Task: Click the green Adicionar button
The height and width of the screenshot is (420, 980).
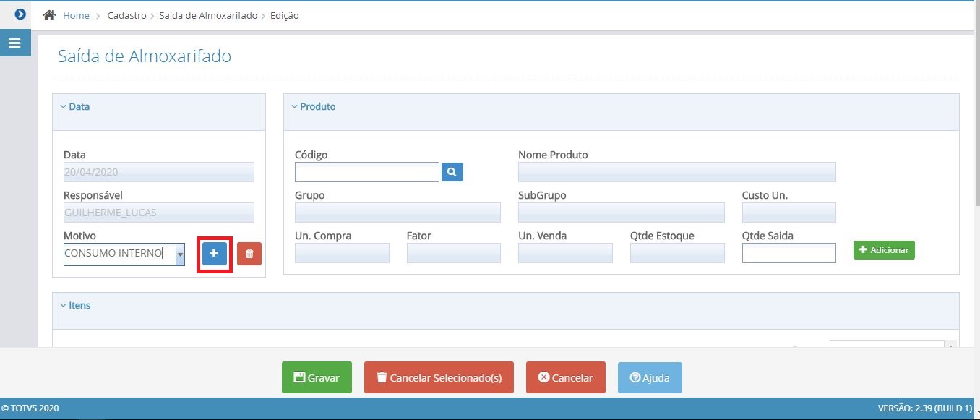Action: (x=884, y=250)
